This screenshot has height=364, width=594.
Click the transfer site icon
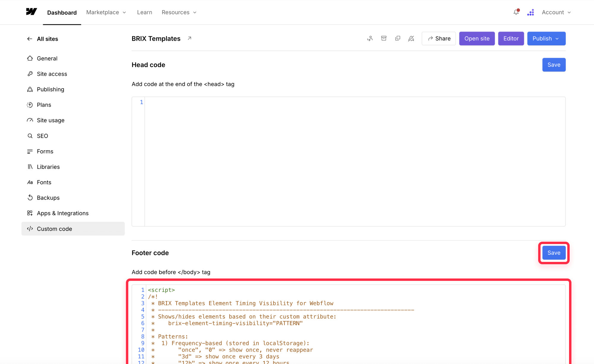point(370,39)
